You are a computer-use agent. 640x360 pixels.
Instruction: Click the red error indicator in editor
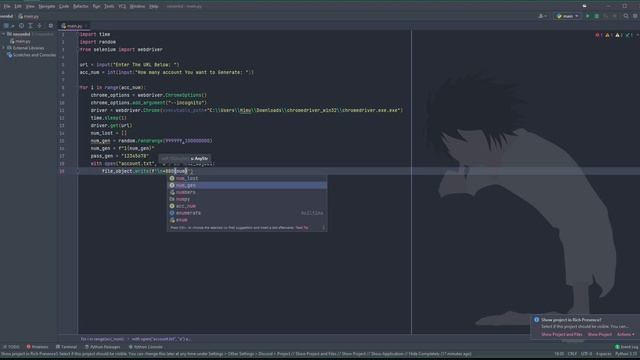[x=599, y=36]
